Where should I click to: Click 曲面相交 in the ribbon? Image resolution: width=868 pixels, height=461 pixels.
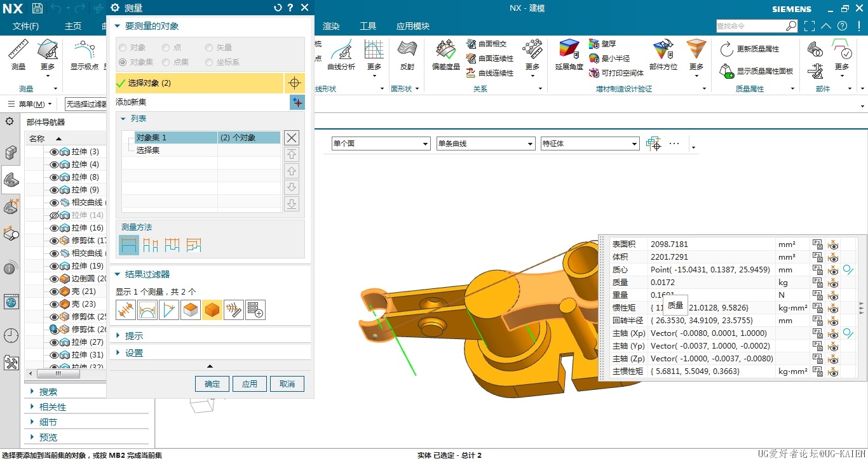click(487, 44)
